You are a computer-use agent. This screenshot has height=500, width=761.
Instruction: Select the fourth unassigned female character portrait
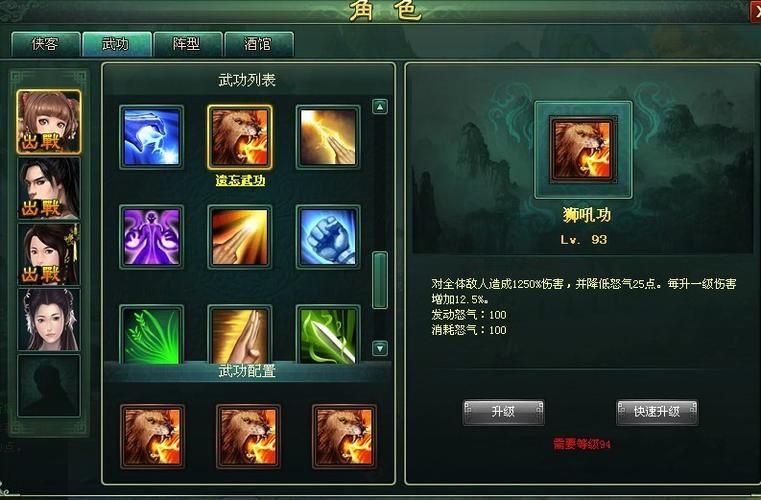(49, 319)
